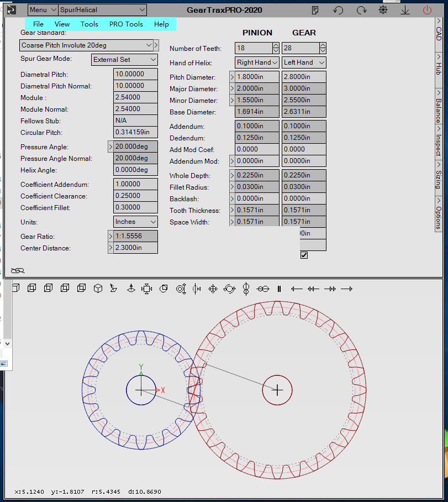
Task: Increase pinion Number of Teeth stepper
Action: click(x=276, y=45)
